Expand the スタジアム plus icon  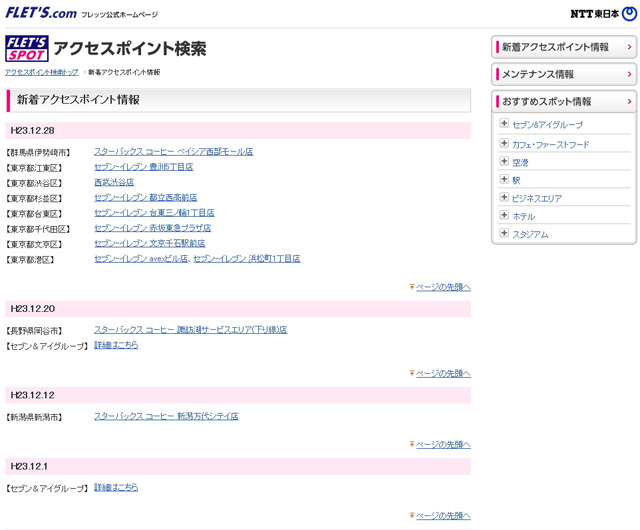(504, 233)
